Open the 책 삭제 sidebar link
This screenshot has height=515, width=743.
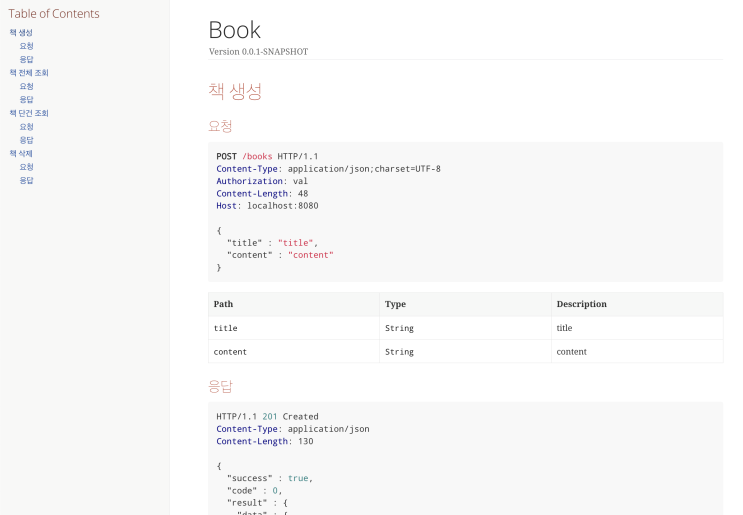tap(21, 154)
